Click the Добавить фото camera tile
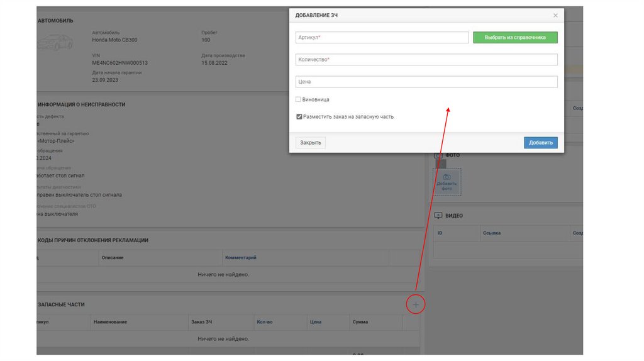 click(447, 181)
